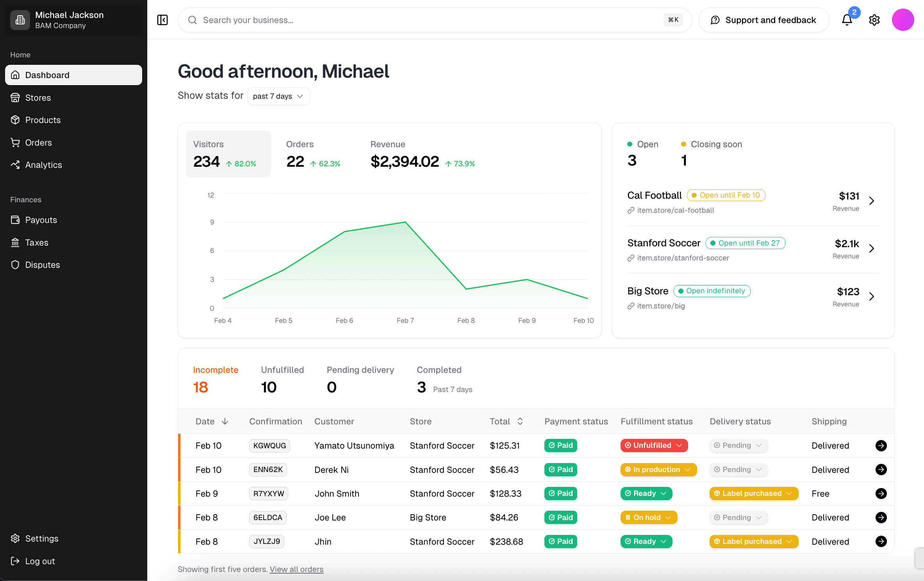Switch to the Unfulfilled orders tab
Viewport: 924px width, 581px height.
[282, 379]
